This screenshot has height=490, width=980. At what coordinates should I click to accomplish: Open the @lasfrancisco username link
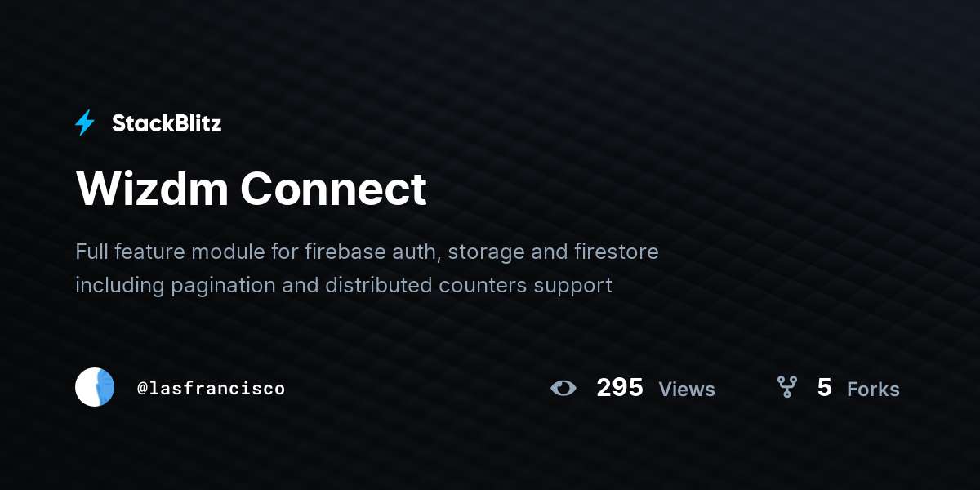(x=211, y=388)
